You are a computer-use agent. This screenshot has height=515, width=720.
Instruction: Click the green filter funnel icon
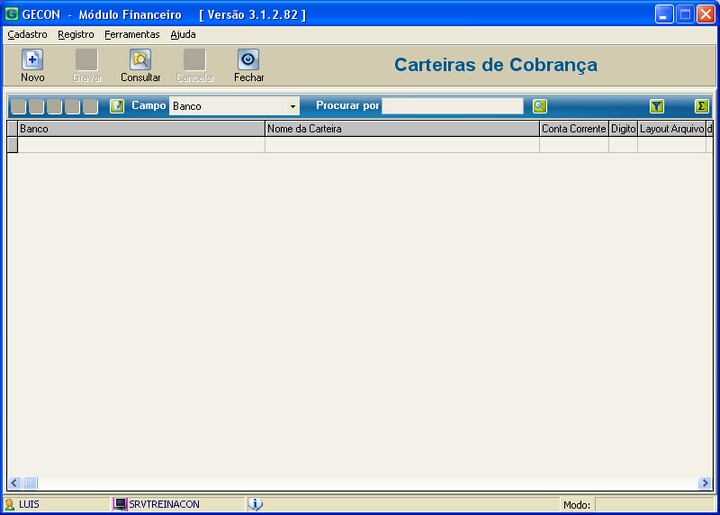coord(657,106)
